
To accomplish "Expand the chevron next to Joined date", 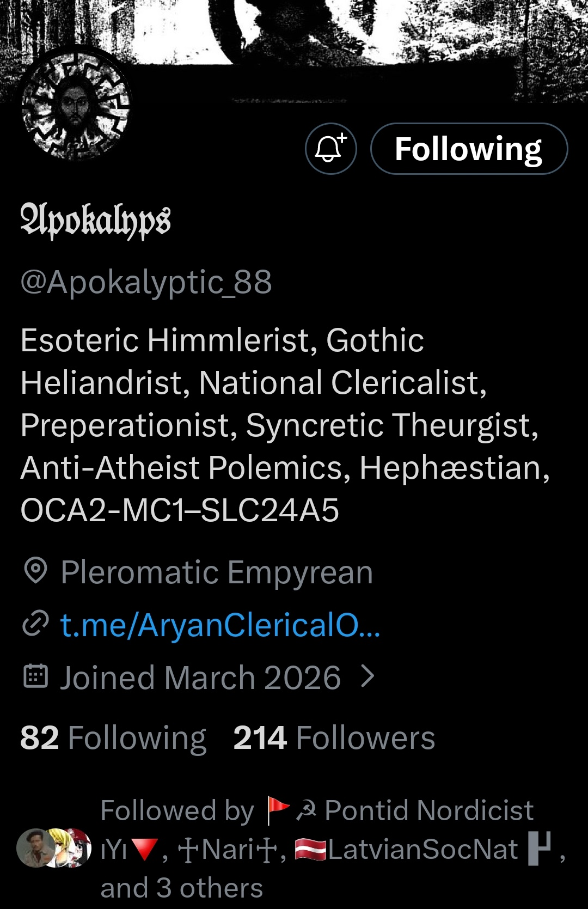I will (369, 677).
